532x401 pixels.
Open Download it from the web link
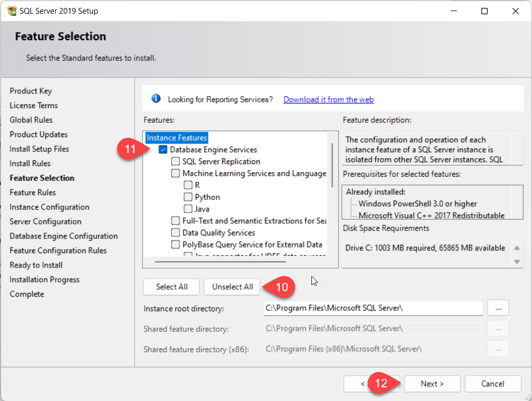coord(328,99)
